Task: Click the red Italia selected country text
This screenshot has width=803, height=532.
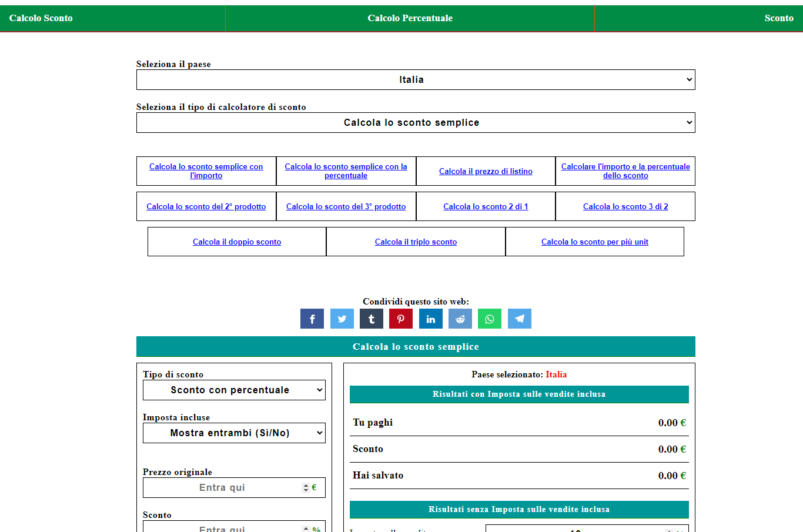Action: tap(556, 374)
